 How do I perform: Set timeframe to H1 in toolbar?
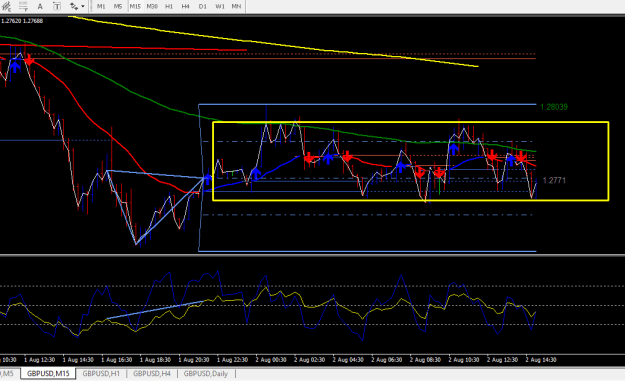169,6
